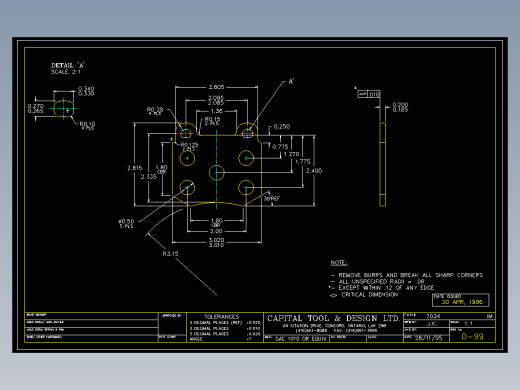Click the 'CRITICAL DIMENSION' legend text
Viewport: 520px width, 390px height.
point(370,295)
